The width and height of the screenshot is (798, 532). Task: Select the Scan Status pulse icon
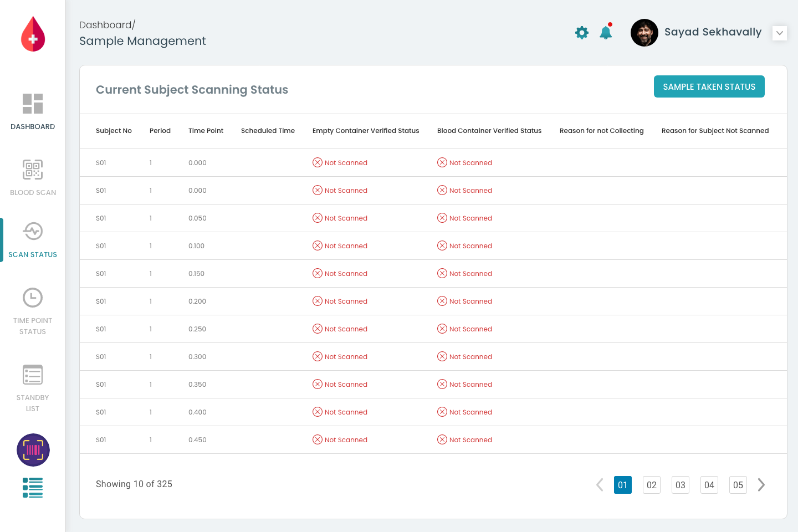click(x=33, y=231)
